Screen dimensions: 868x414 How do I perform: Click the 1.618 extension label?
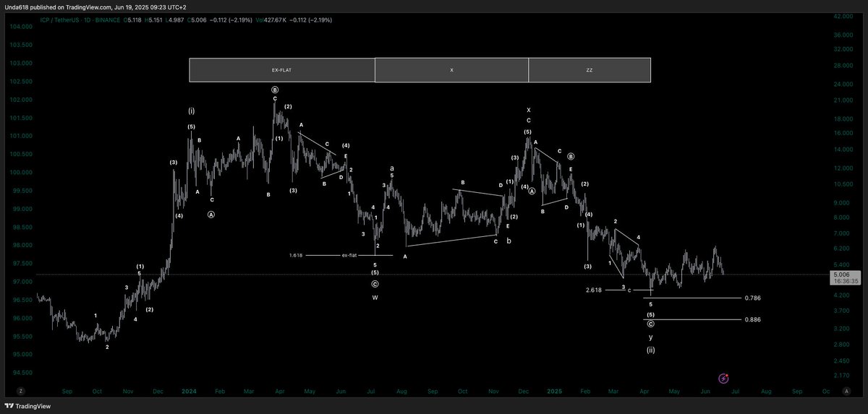point(295,255)
